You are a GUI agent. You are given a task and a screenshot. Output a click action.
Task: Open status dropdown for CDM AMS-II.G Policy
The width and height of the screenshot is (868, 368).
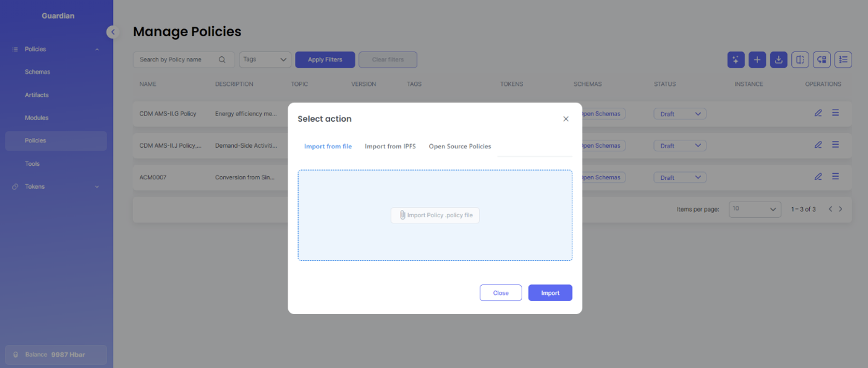(x=680, y=114)
